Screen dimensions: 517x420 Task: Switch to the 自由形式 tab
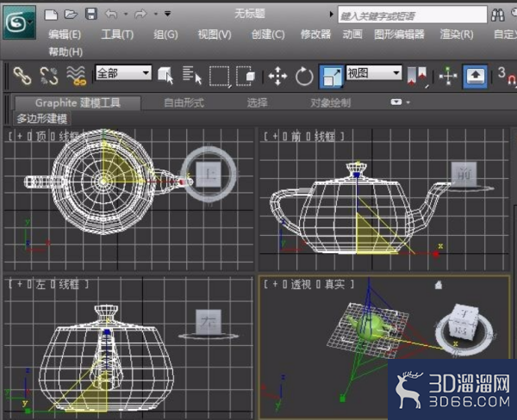(184, 103)
